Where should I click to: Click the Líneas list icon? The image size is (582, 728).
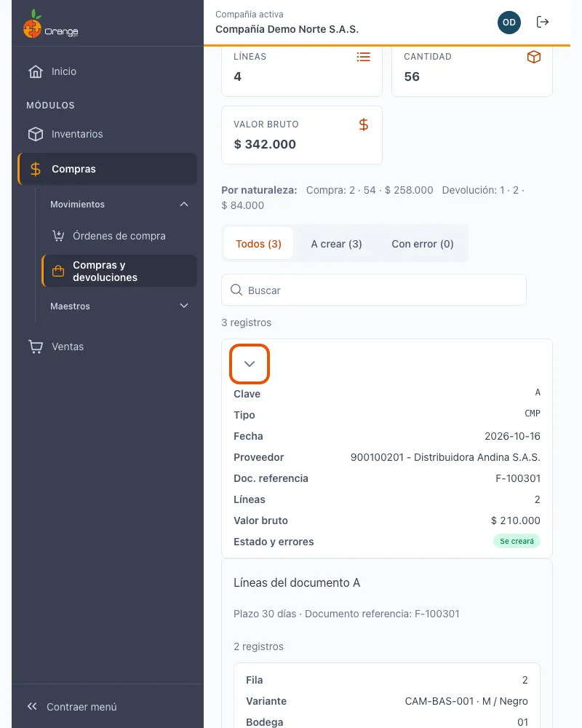pos(364,57)
